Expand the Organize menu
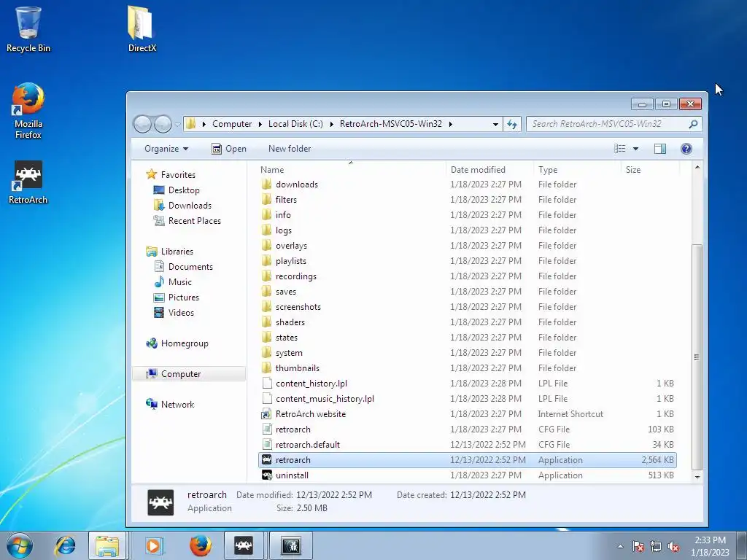747x560 pixels. point(166,149)
